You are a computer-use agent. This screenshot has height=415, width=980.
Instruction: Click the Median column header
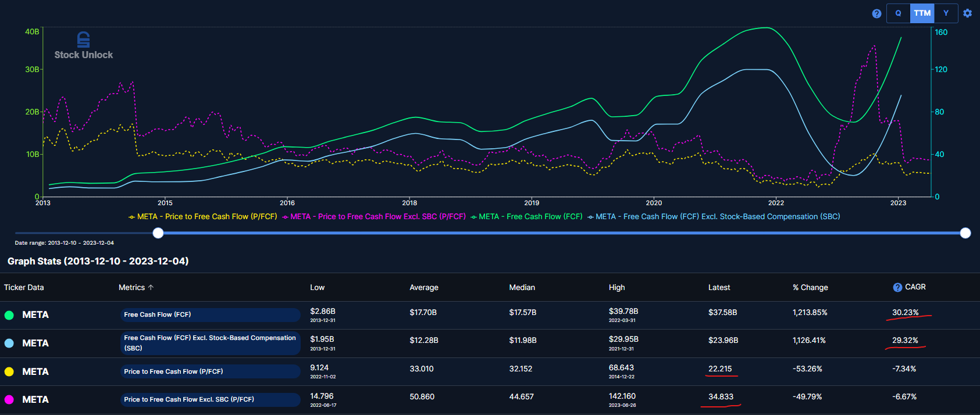[522, 287]
